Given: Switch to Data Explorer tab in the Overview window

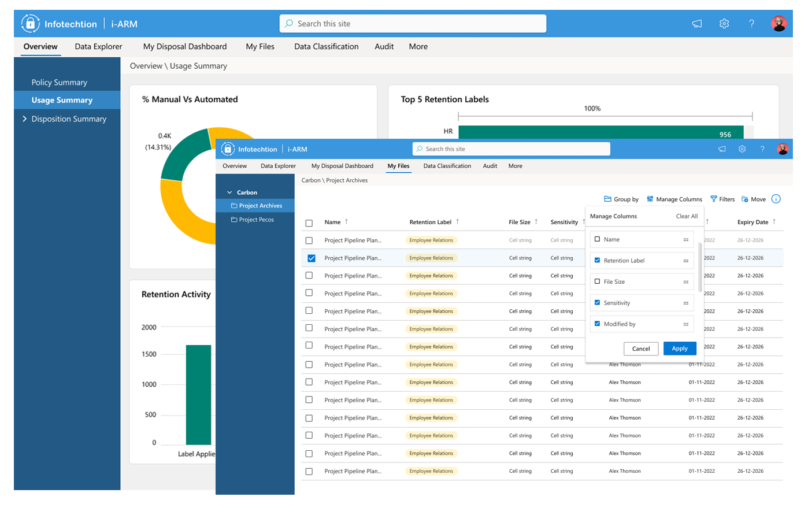Looking at the screenshot, I should 98,47.
